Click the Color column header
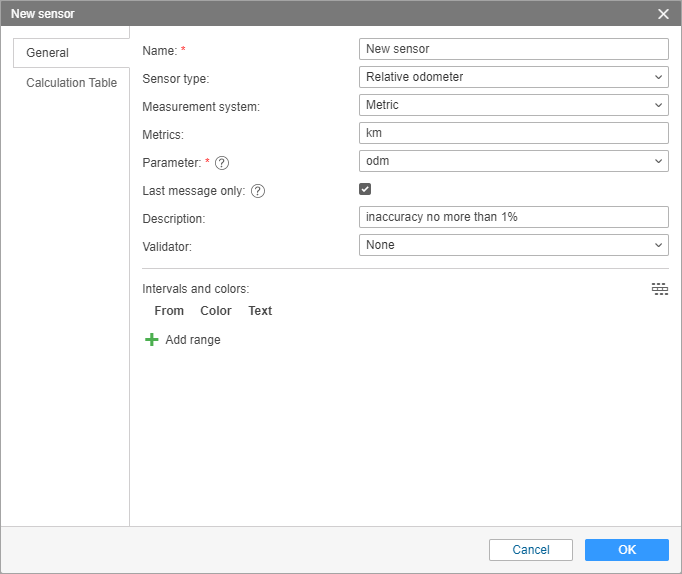 coord(216,311)
